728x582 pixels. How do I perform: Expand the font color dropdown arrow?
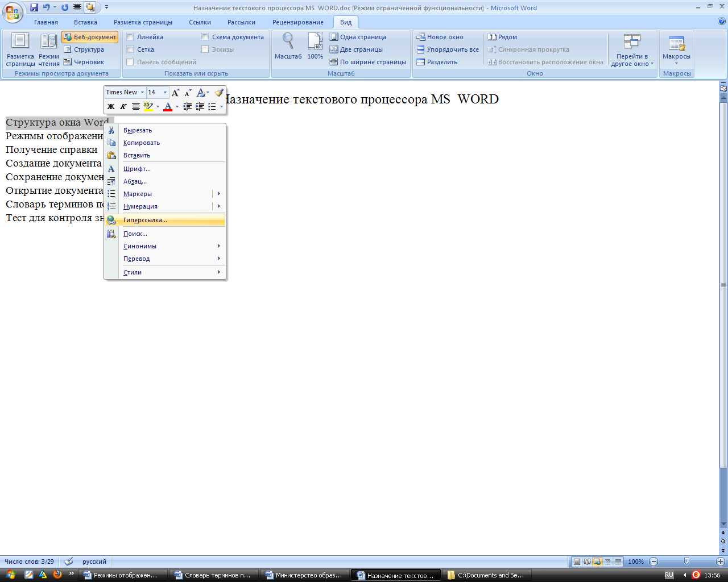(177, 106)
